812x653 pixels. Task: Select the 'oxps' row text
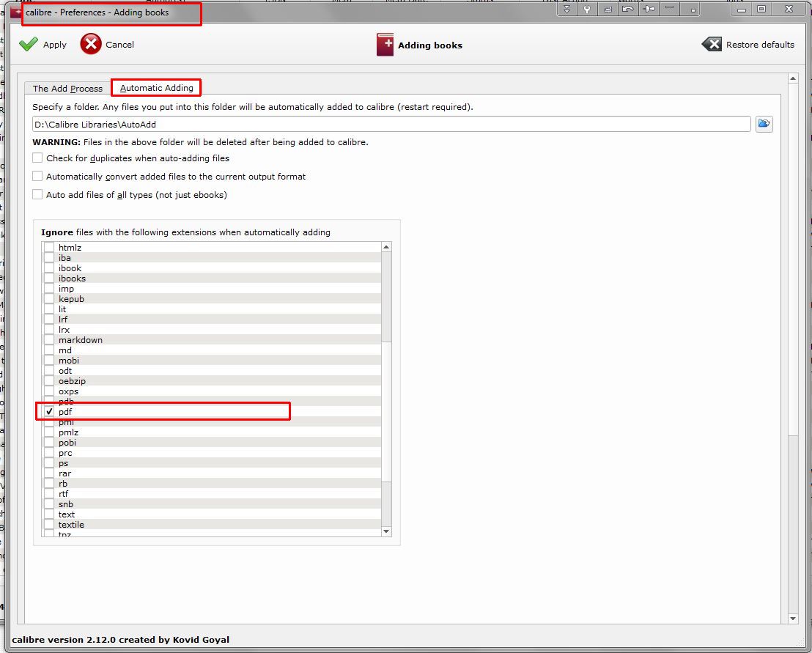(68, 391)
